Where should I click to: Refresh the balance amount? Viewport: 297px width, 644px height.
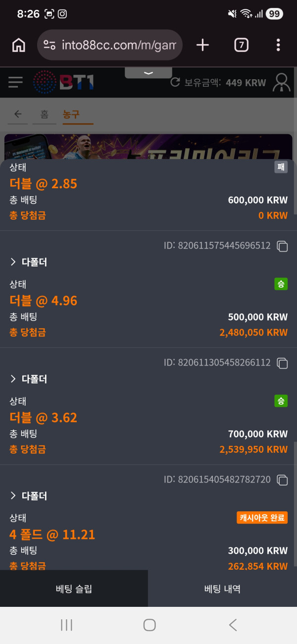tap(175, 82)
